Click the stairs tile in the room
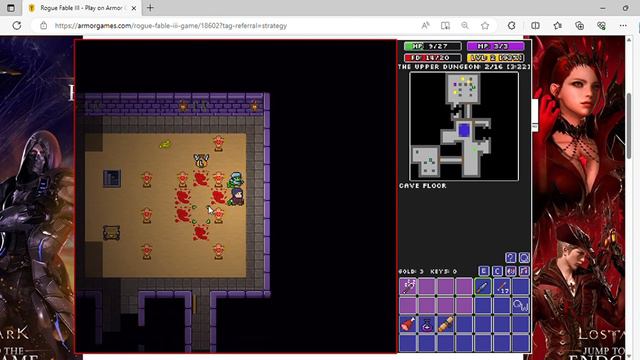640x360 pixels. click(111, 179)
